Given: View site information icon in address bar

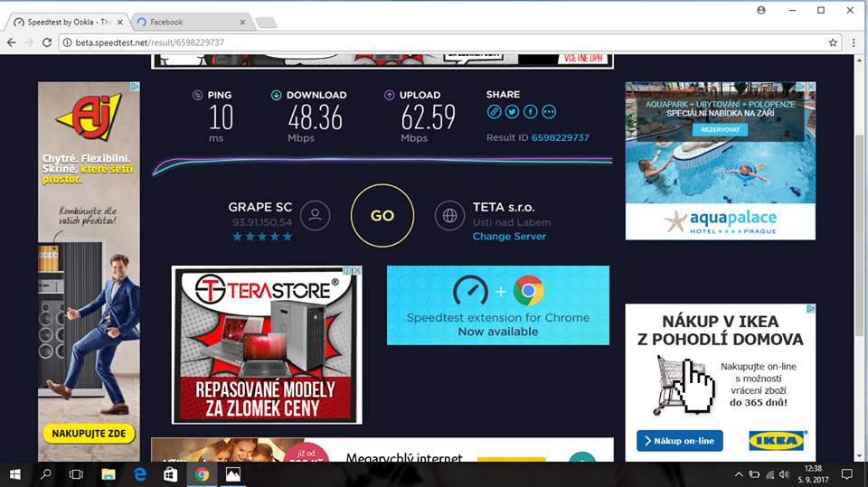Looking at the screenshot, I should (x=67, y=42).
